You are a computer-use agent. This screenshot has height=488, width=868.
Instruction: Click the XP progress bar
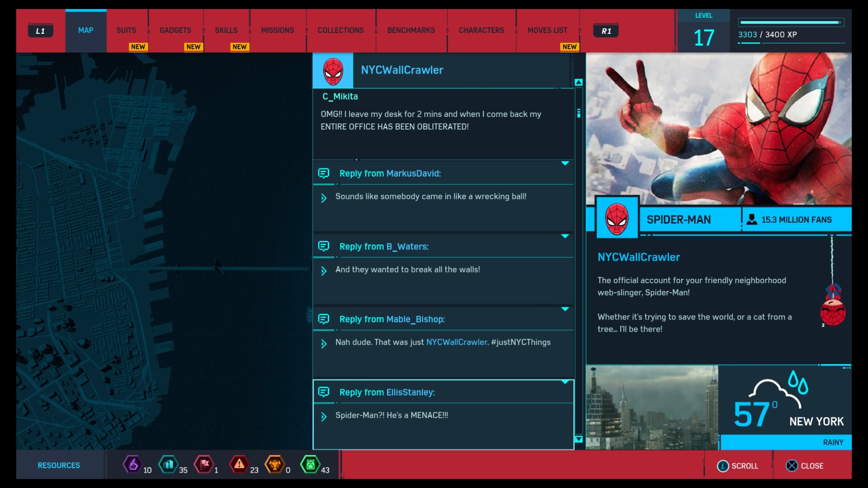(x=791, y=22)
